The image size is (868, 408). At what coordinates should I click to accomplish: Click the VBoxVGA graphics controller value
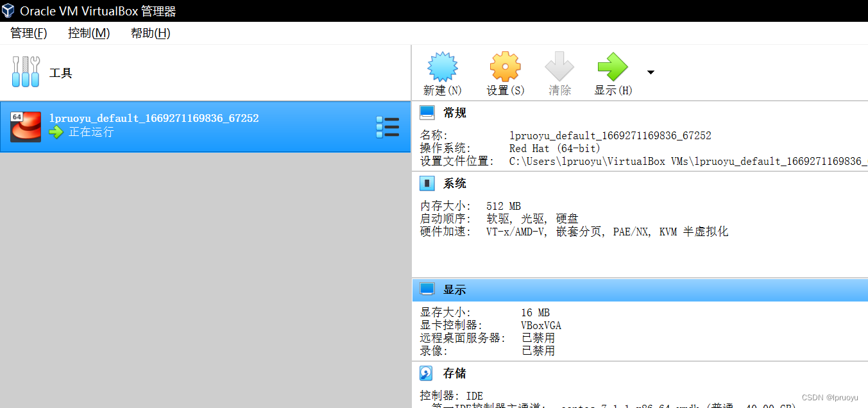pos(541,326)
